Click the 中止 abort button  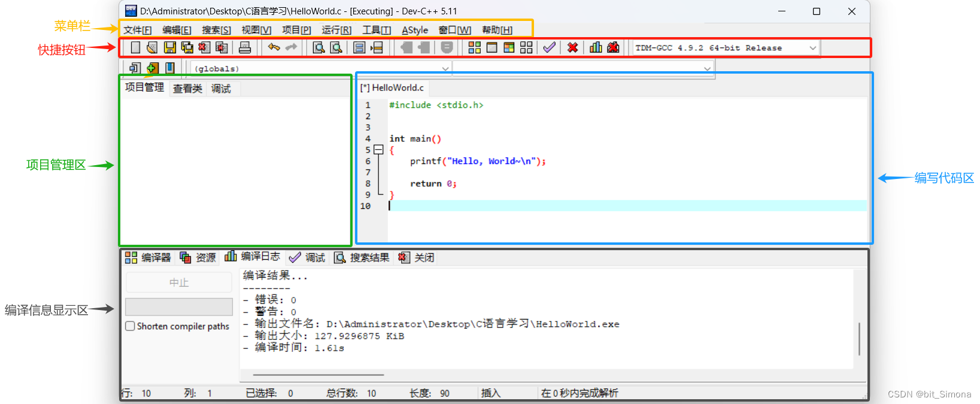179,282
